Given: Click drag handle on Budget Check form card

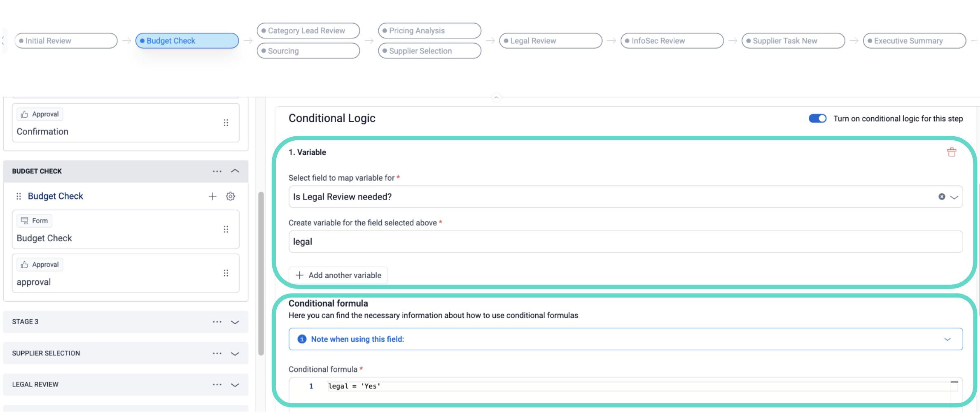Looking at the screenshot, I should pos(226,229).
